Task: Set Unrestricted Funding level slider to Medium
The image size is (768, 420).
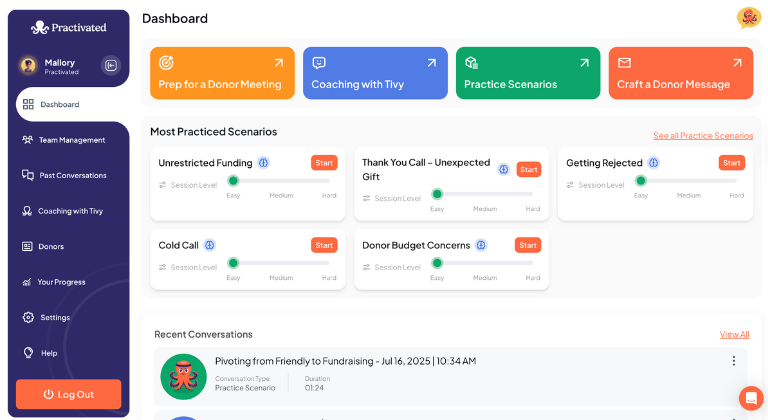Action: pyautogui.click(x=281, y=181)
